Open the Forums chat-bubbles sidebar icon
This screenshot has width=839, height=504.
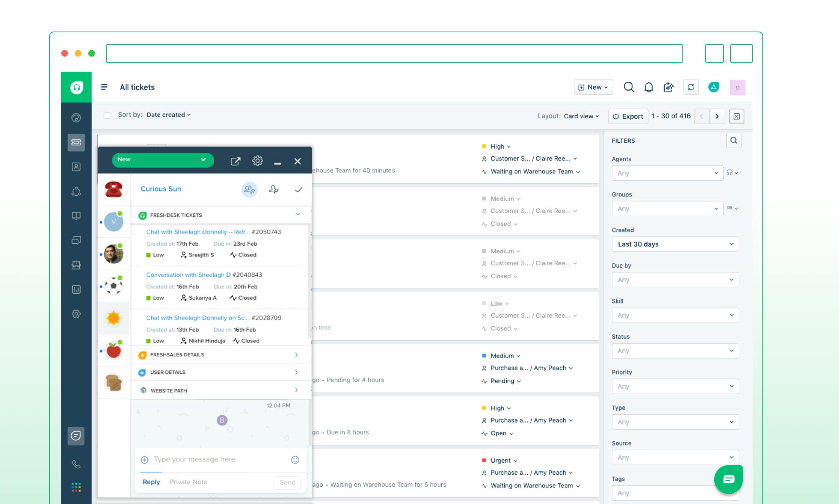[x=76, y=240]
